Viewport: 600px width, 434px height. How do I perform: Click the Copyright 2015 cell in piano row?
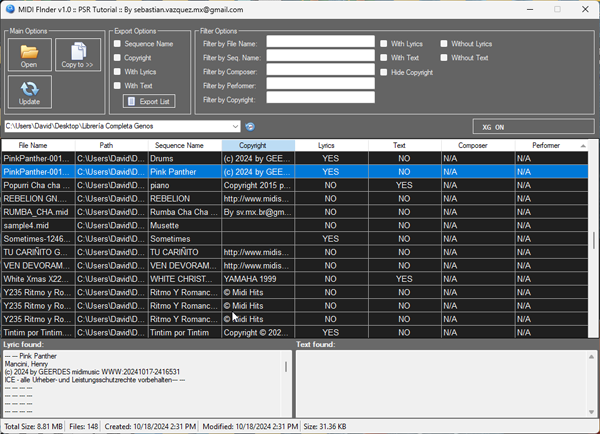point(258,185)
